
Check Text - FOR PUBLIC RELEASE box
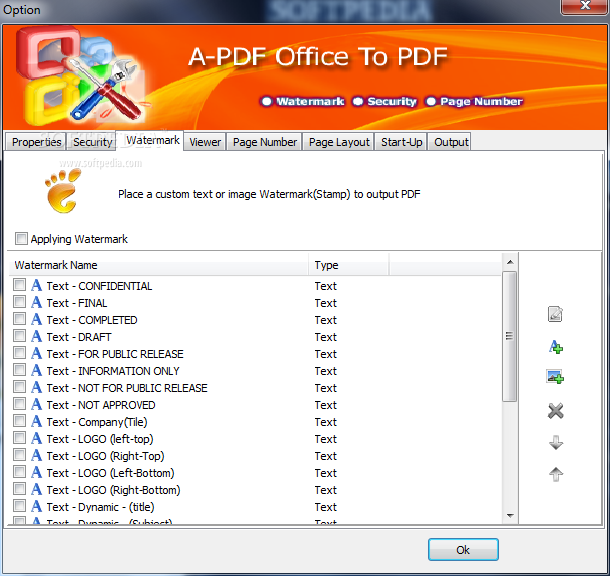(x=19, y=353)
